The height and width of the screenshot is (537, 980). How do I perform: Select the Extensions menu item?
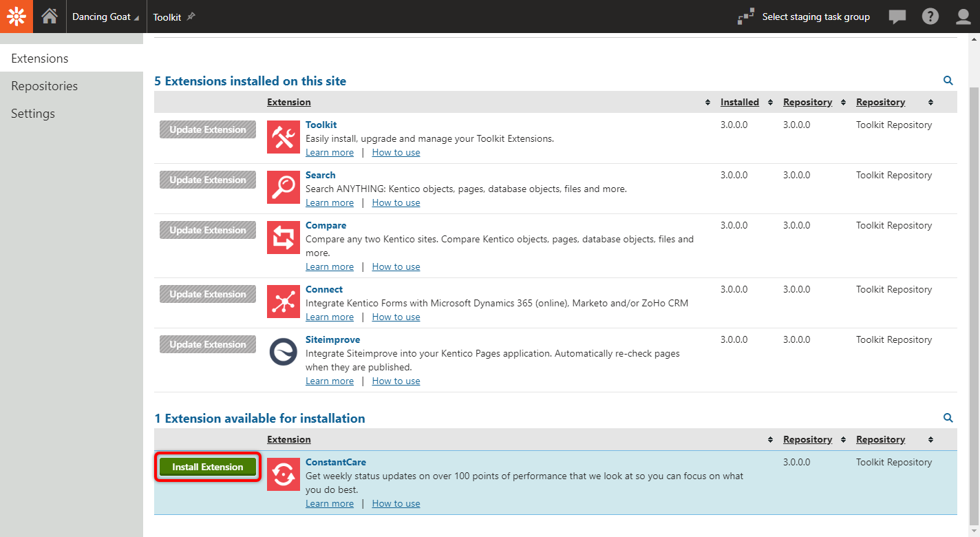click(72, 59)
